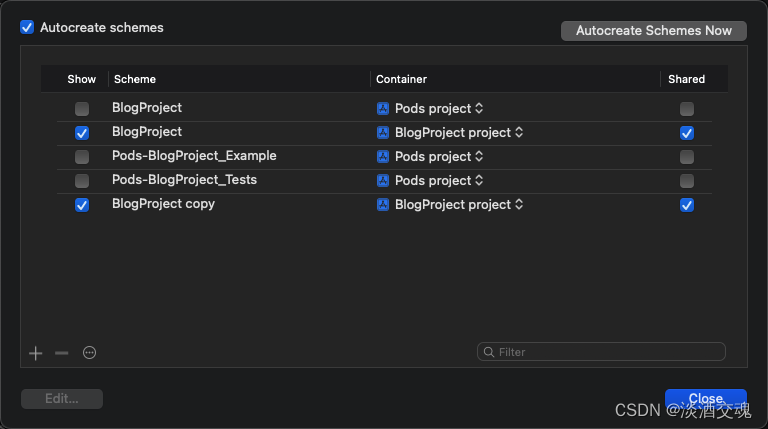Enable Show for Pods-BlogProject_Example scheme
This screenshot has width=768, height=429.
pyautogui.click(x=82, y=157)
